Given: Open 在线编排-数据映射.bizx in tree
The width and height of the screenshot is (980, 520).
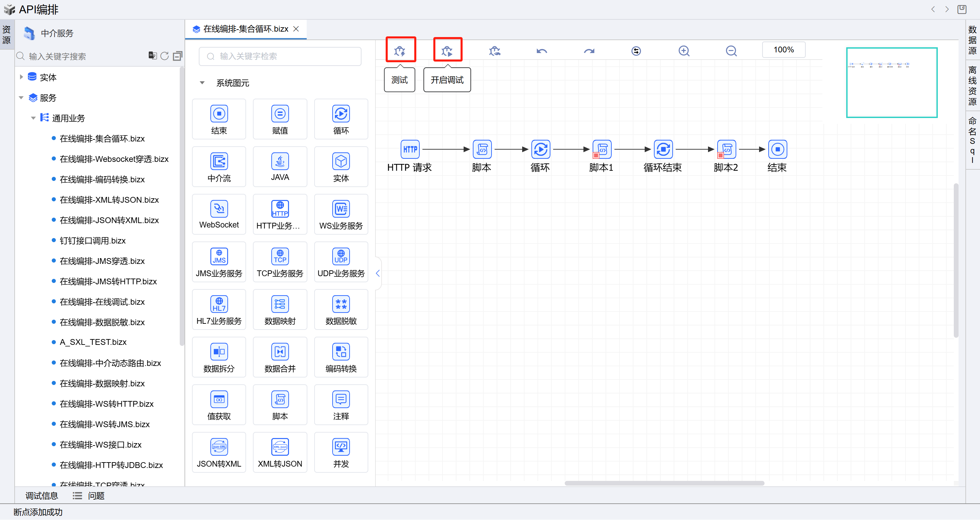Looking at the screenshot, I should (102, 383).
